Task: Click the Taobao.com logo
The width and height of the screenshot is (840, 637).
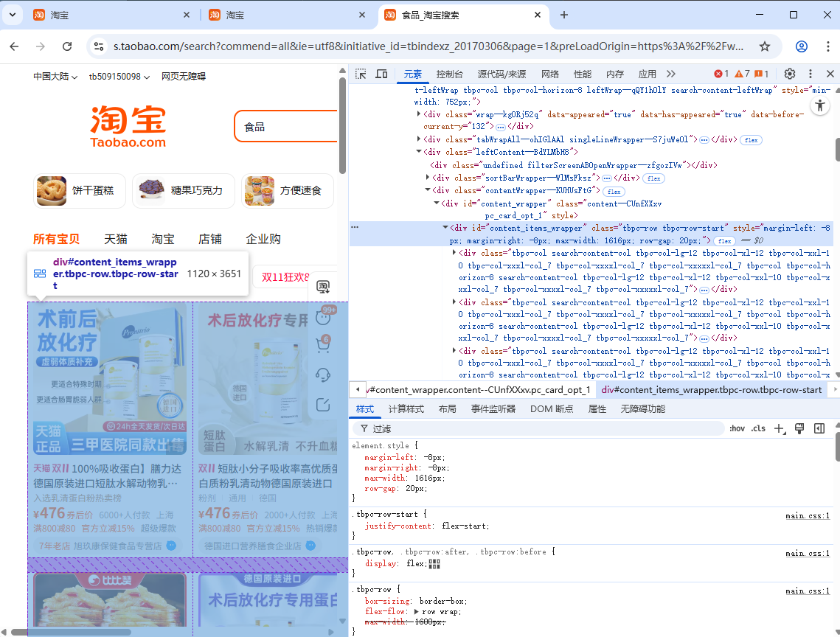Action: click(128, 126)
